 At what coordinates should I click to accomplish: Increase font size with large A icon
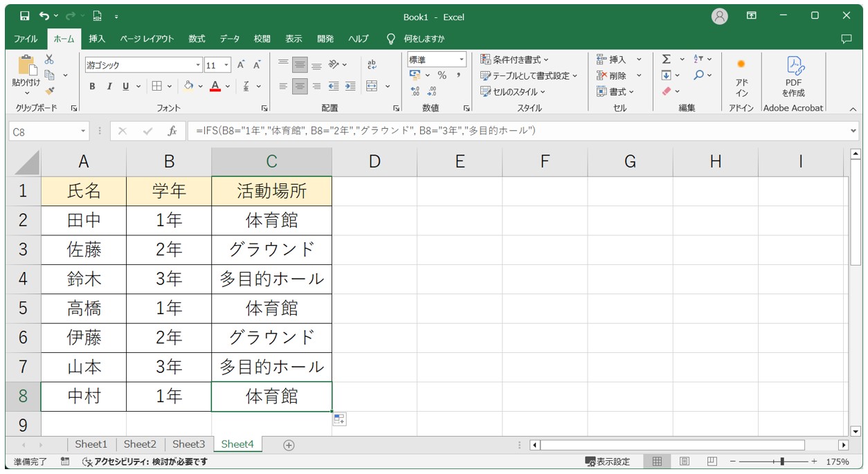[241, 65]
